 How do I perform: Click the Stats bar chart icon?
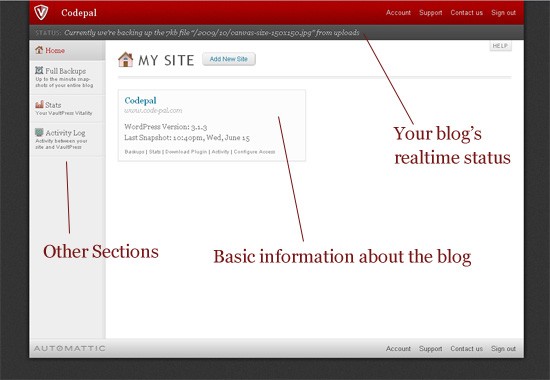(x=39, y=104)
